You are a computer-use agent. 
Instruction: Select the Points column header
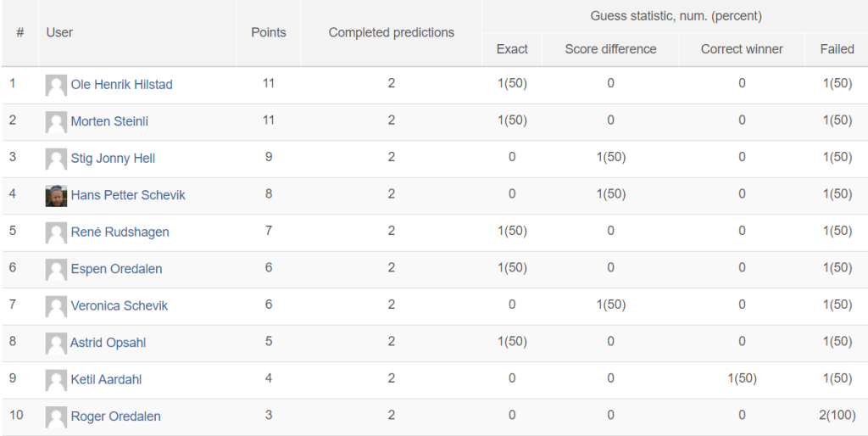click(x=269, y=33)
